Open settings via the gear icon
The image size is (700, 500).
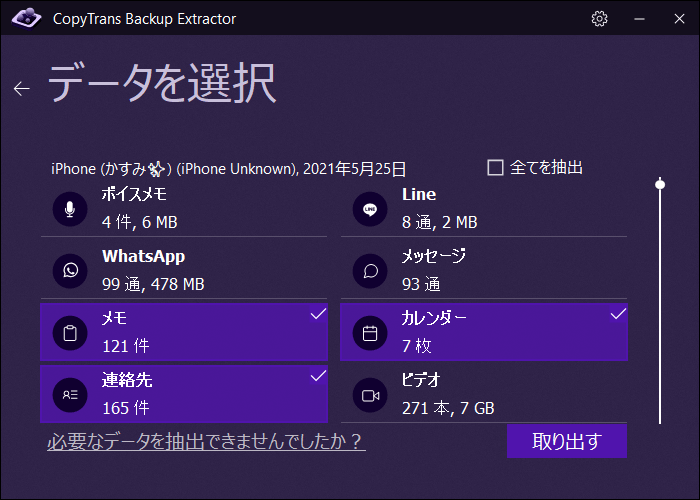coord(599,19)
